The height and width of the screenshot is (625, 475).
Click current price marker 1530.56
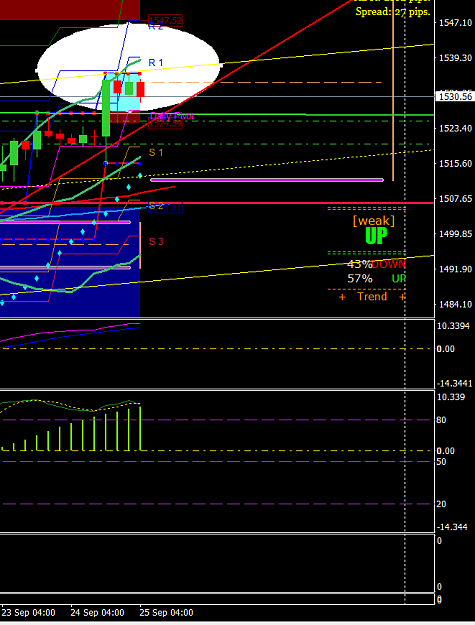tap(455, 96)
